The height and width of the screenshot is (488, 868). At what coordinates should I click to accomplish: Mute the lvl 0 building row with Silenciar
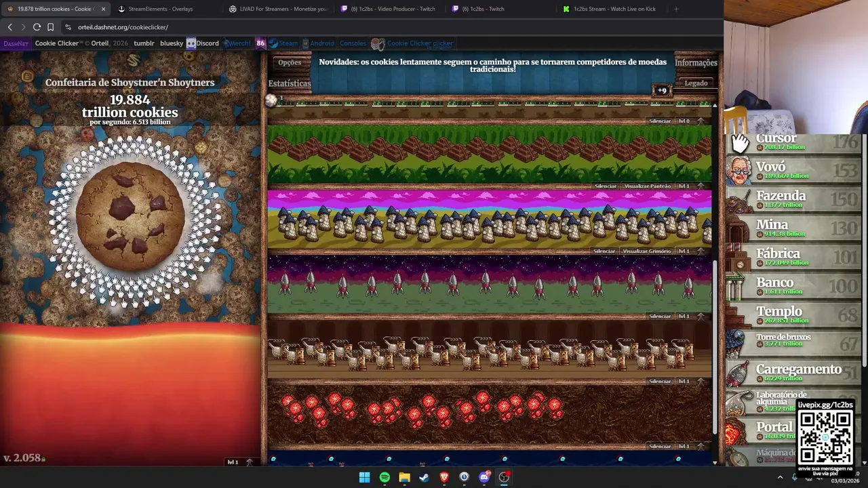(x=660, y=121)
